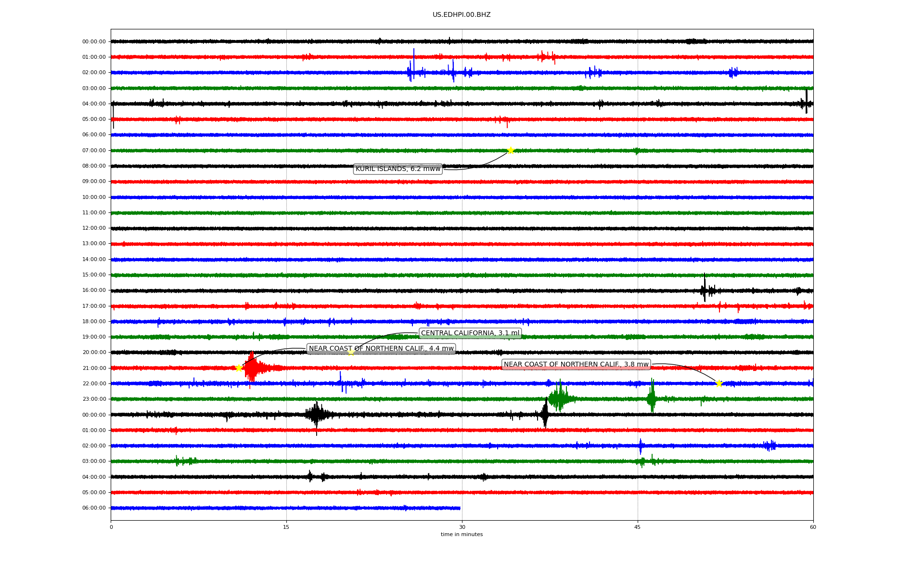Click the 21:00:00 time label
This screenshot has width=924, height=578.
(x=94, y=368)
